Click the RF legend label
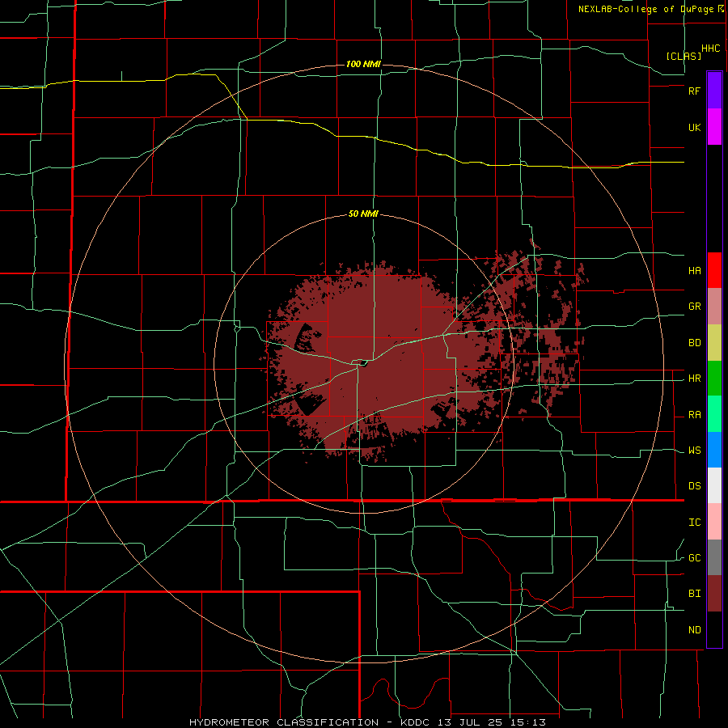The height and width of the screenshot is (728, 728). pos(694,91)
